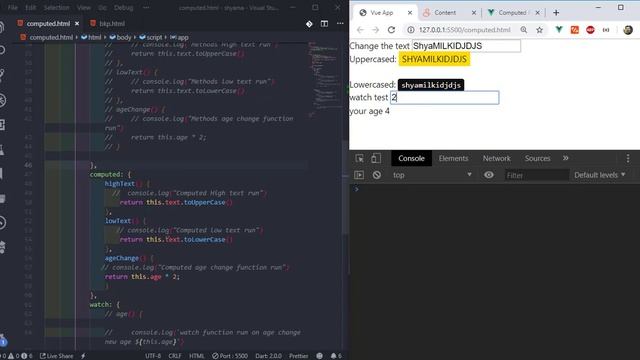The image size is (640, 360).
Task: Show more DevTools tabs chevron
Action: point(565,158)
